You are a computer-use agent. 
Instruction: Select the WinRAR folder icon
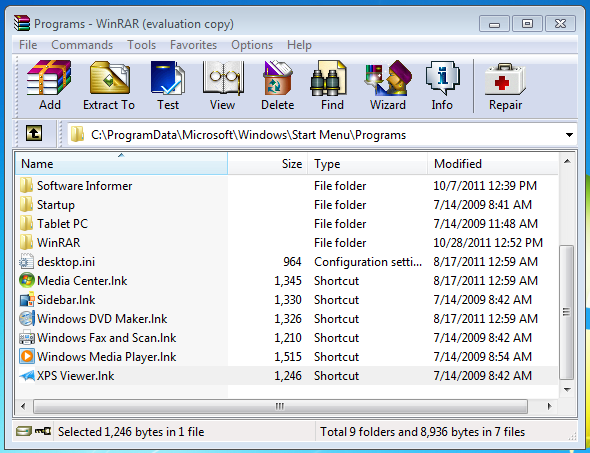pos(26,243)
